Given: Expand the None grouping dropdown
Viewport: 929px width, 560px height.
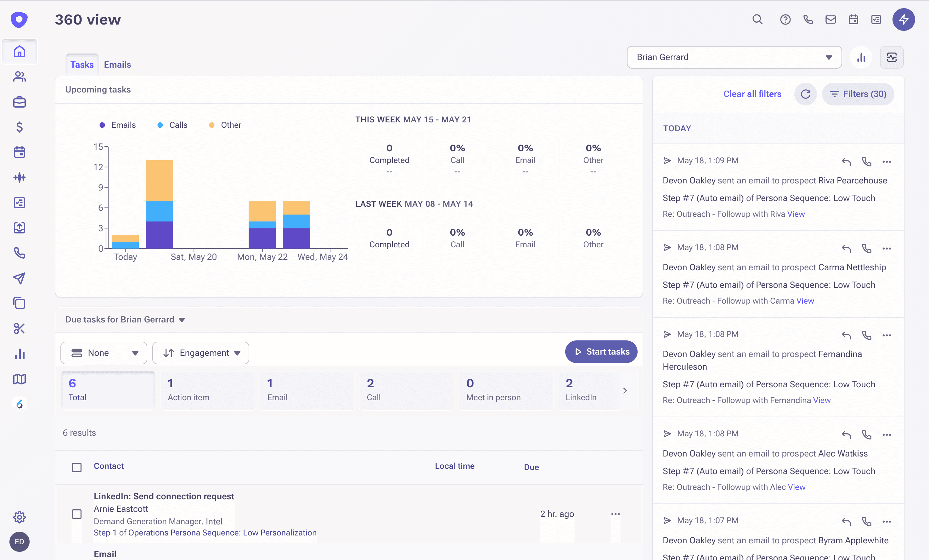Looking at the screenshot, I should 104,353.
